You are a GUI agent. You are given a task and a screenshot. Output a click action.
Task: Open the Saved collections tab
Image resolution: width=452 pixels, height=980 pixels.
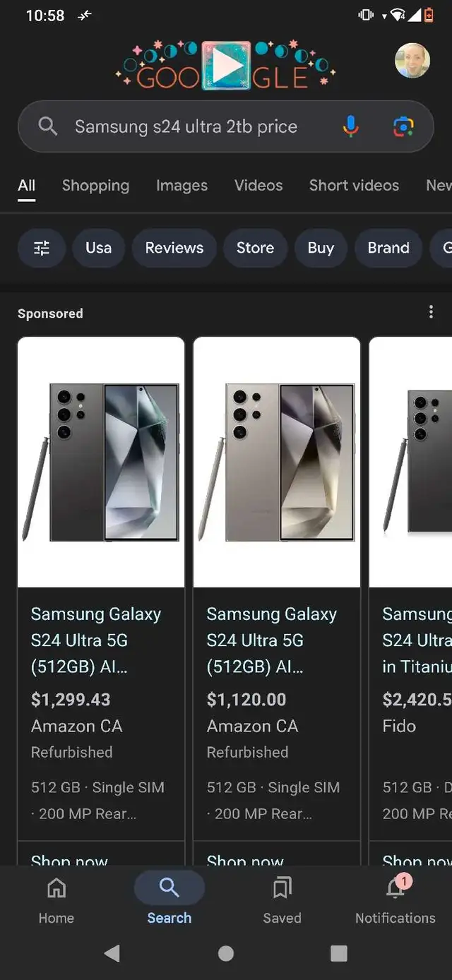coord(282,900)
